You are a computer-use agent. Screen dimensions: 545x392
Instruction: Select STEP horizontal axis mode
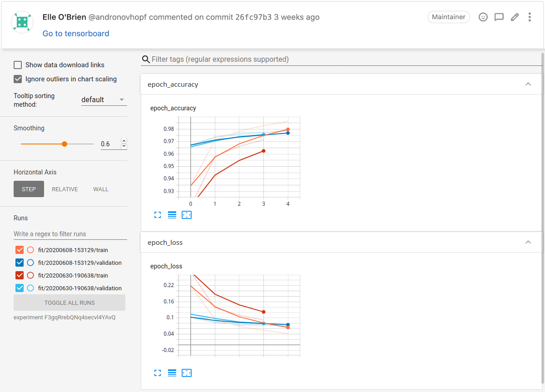pyautogui.click(x=29, y=189)
